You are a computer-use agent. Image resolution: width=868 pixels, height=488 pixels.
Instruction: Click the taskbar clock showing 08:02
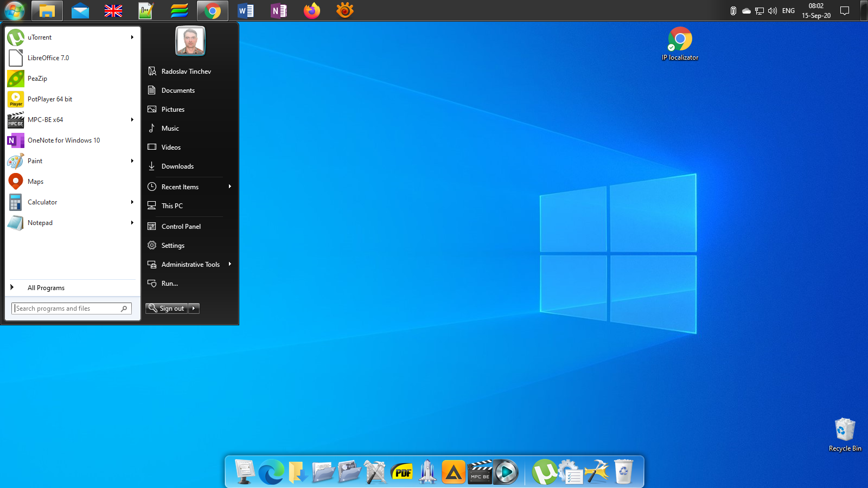[x=816, y=11]
